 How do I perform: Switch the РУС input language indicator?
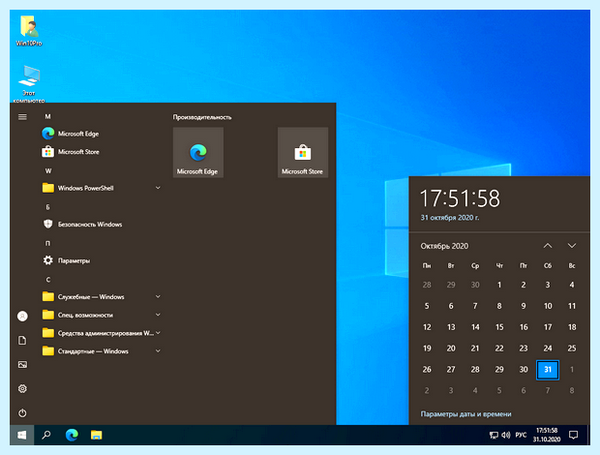521,435
